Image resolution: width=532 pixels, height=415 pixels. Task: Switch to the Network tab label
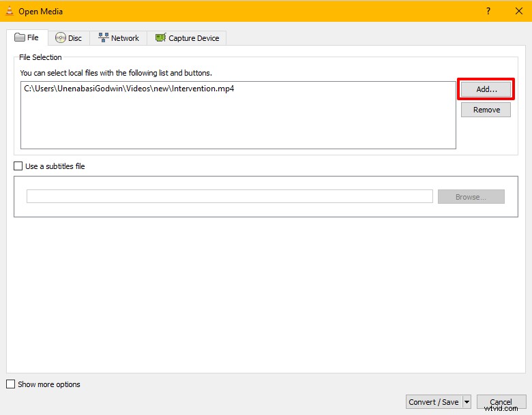tap(125, 38)
